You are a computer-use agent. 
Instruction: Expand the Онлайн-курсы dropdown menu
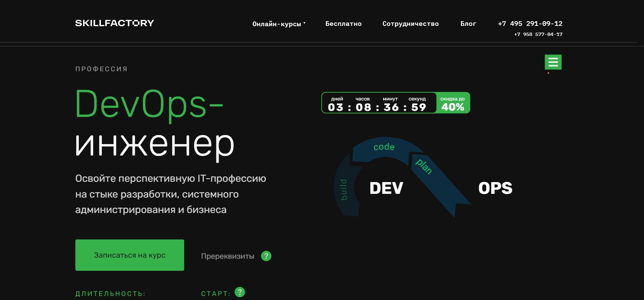click(276, 24)
